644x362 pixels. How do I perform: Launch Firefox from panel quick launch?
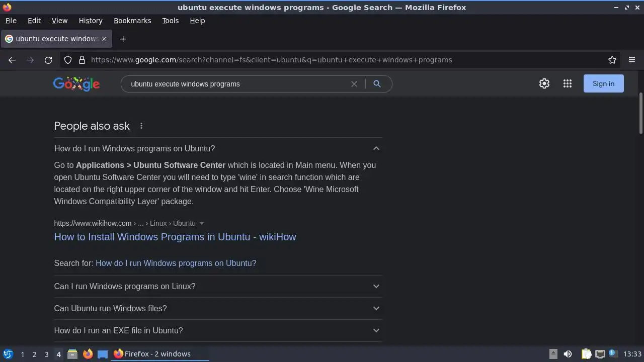pyautogui.click(x=88, y=354)
